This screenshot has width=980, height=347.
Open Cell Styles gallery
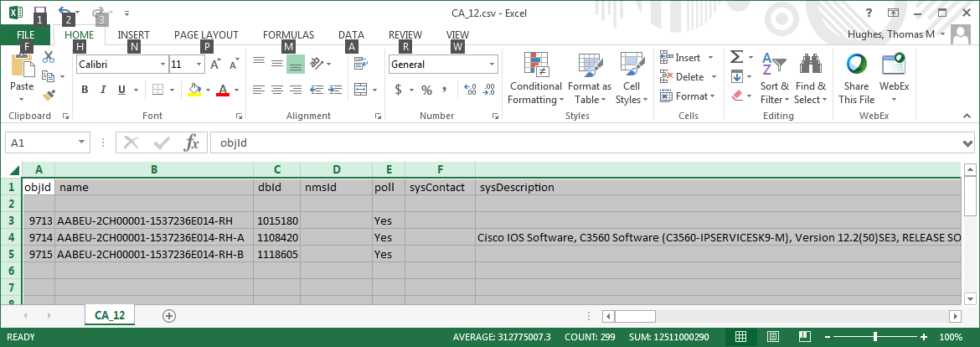(632, 78)
